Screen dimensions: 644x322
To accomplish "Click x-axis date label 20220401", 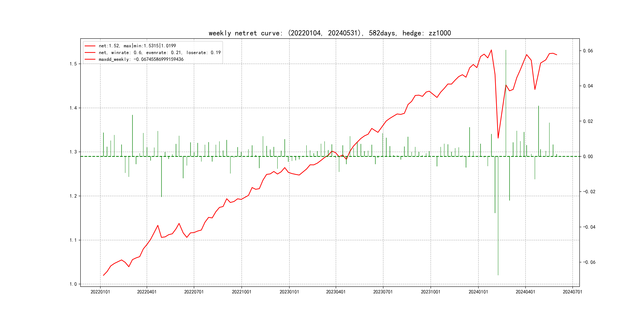I will pos(147,292).
